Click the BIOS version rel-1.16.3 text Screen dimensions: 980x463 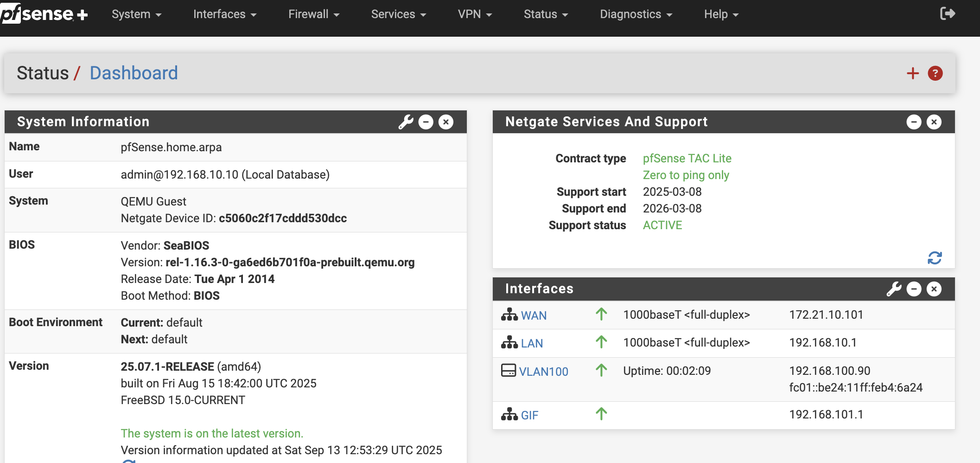coord(290,263)
